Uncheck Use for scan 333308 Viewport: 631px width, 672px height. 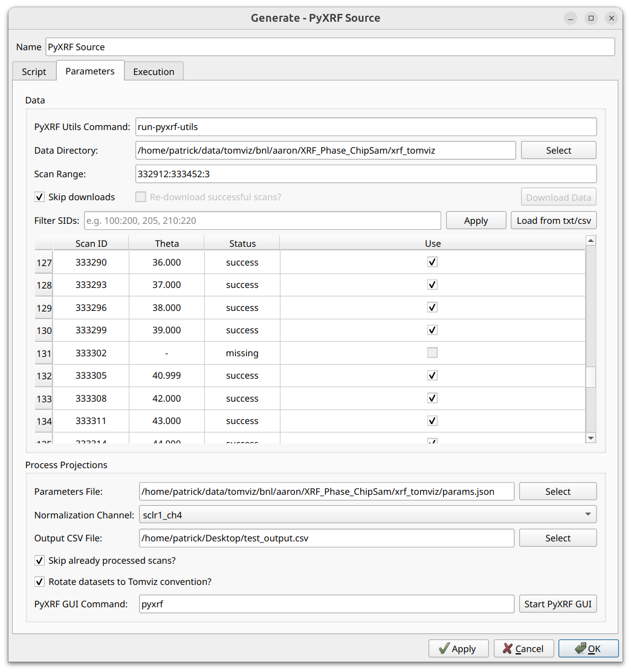(432, 398)
